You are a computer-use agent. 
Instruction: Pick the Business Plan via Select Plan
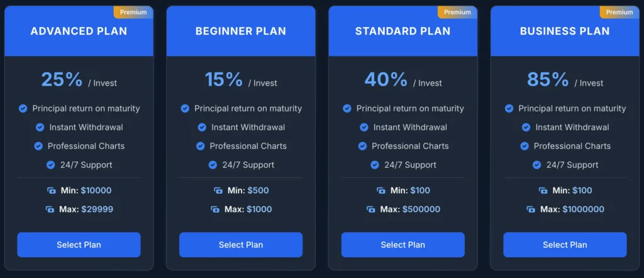pyautogui.click(x=565, y=245)
